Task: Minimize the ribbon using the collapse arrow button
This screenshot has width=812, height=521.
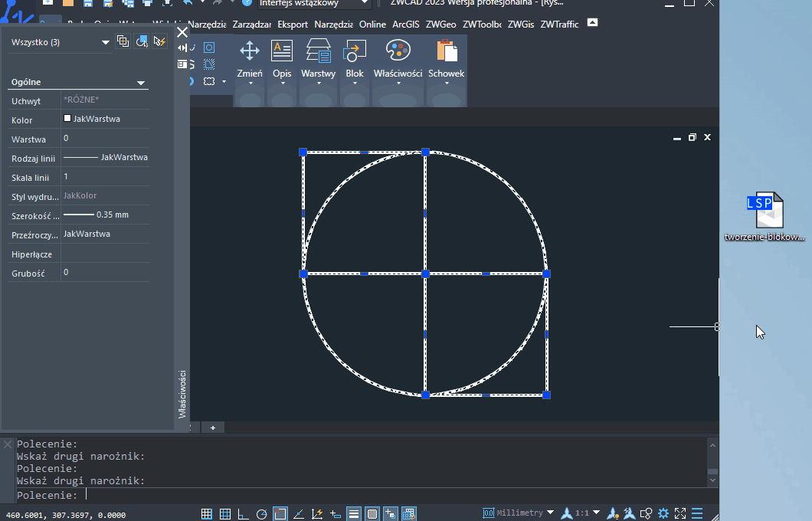Action: tap(592, 22)
